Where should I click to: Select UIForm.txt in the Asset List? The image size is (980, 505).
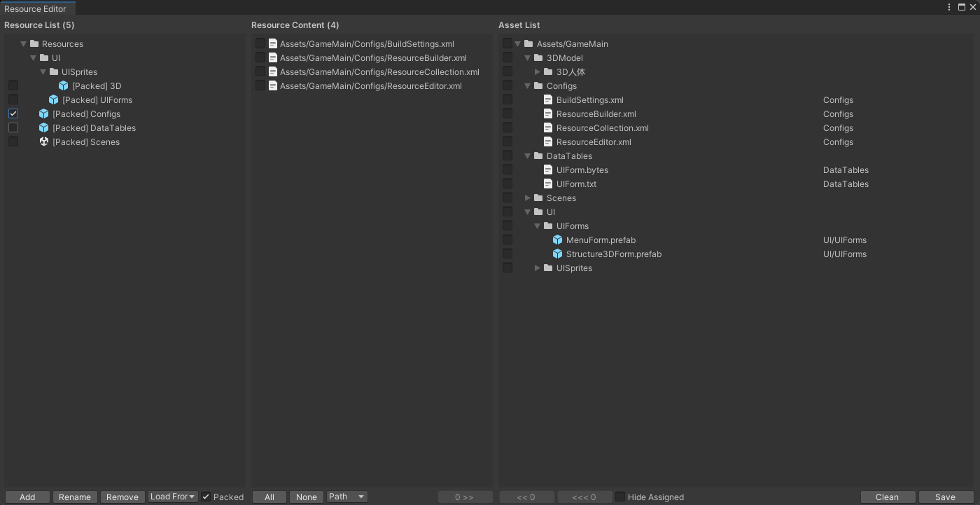click(575, 184)
